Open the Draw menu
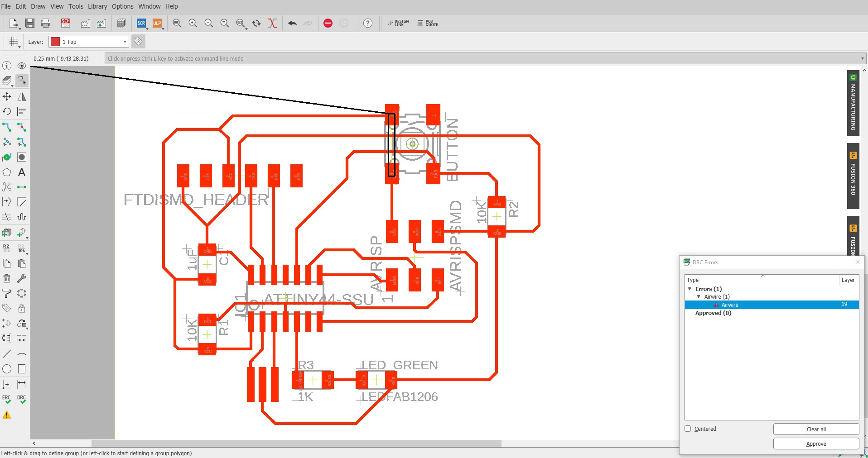 pyautogui.click(x=38, y=6)
